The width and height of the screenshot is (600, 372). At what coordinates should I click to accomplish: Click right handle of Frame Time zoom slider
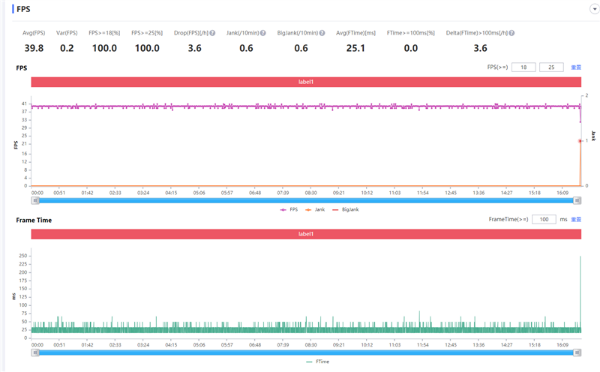click(x=577, y=352)
